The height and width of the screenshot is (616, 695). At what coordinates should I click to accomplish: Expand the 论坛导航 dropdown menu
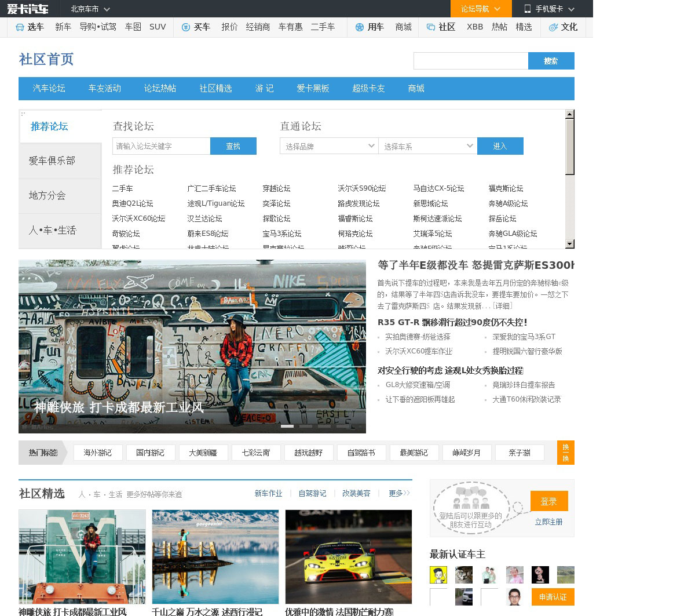point(481,9)
